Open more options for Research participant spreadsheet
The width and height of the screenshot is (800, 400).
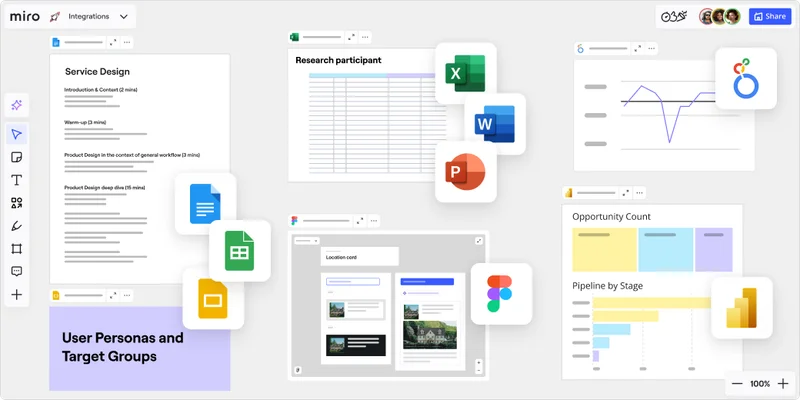point(365,37)
